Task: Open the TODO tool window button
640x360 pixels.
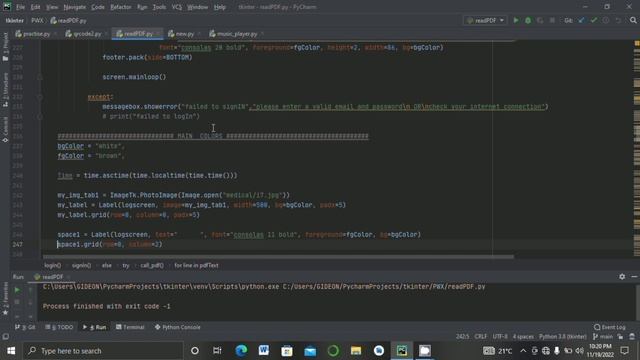Action: coord(59,327)
